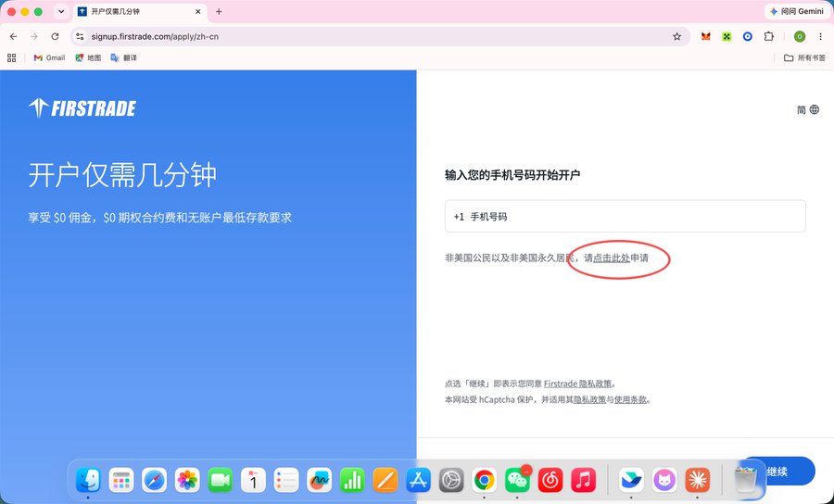
Task: Open a new browser tab
Action: click(x=219, y=12)
